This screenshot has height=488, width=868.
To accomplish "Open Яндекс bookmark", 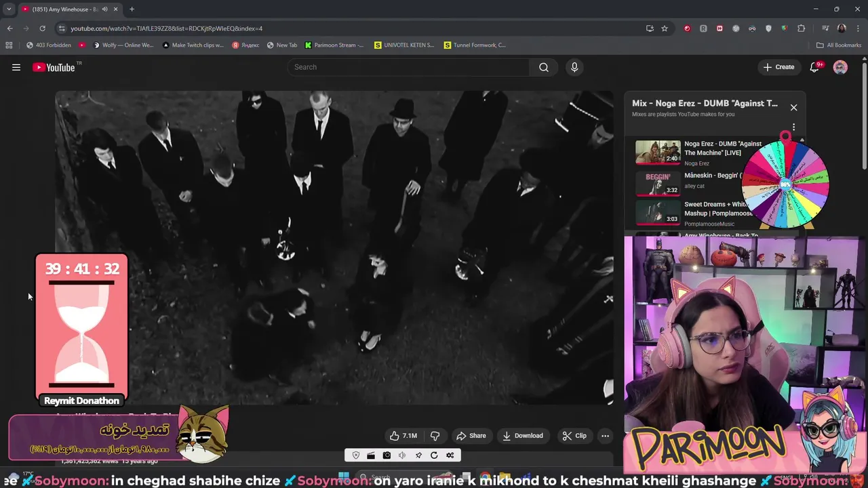I will tap(245, 45).
